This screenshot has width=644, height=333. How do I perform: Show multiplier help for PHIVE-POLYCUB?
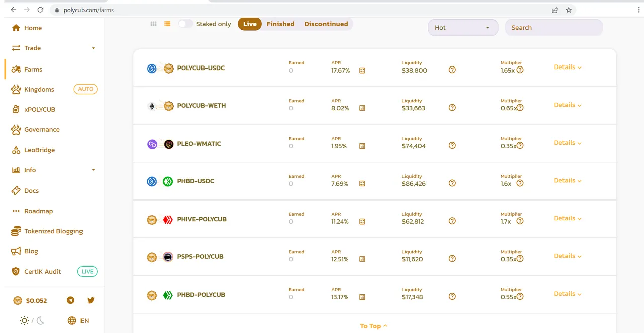coord(520,221)
